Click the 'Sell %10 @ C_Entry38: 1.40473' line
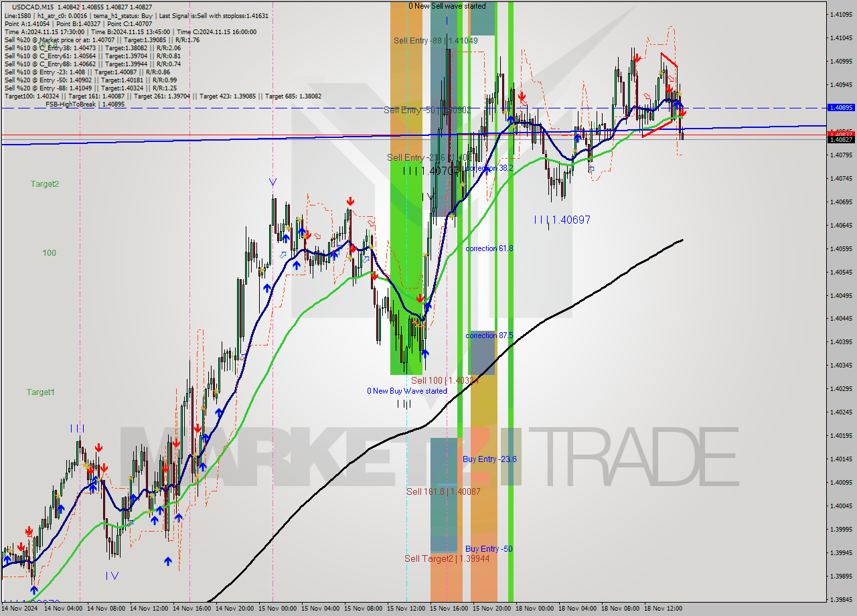The image size is (857, 616). (x=92, y=48)
